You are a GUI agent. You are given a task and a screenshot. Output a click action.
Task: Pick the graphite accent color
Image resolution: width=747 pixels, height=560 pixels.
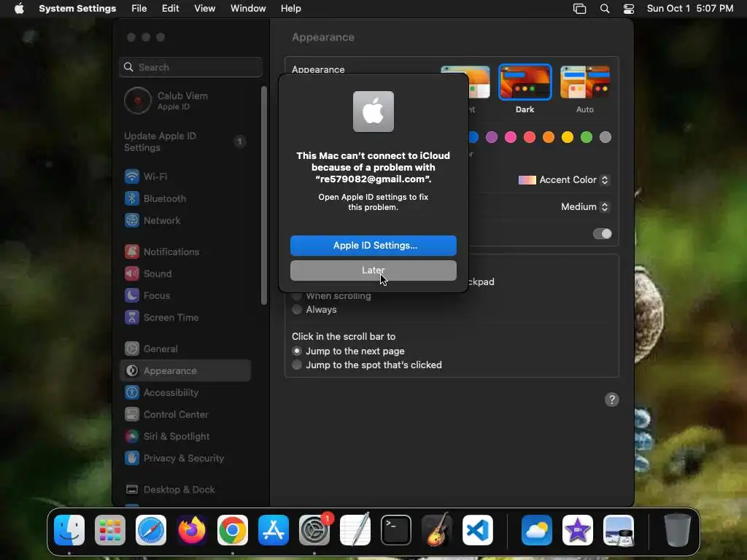605,138
